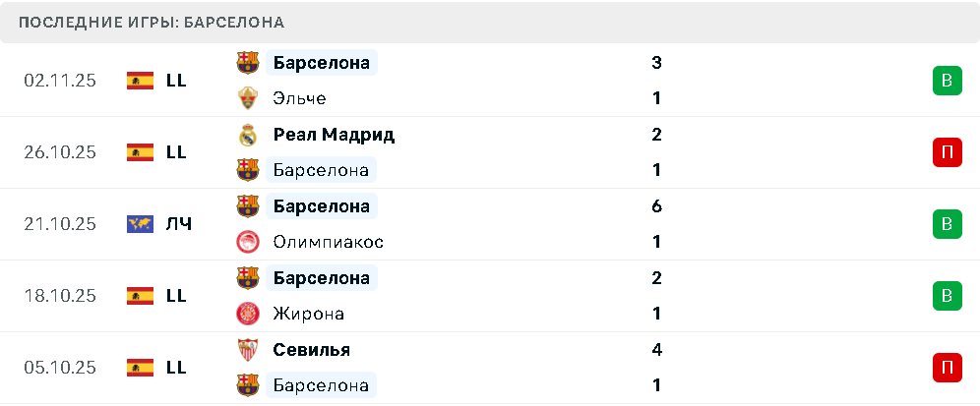The width and height of the screenshot is (980, 406).
Task: Click the green win badge for Olympiacos match
Action: 947,224
